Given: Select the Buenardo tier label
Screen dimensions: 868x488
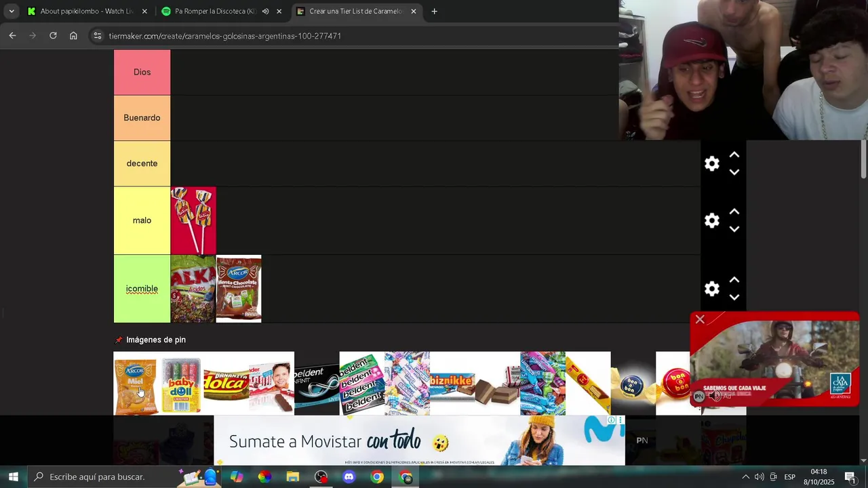Looking at the screenshot, I should [x=142, y=118].
